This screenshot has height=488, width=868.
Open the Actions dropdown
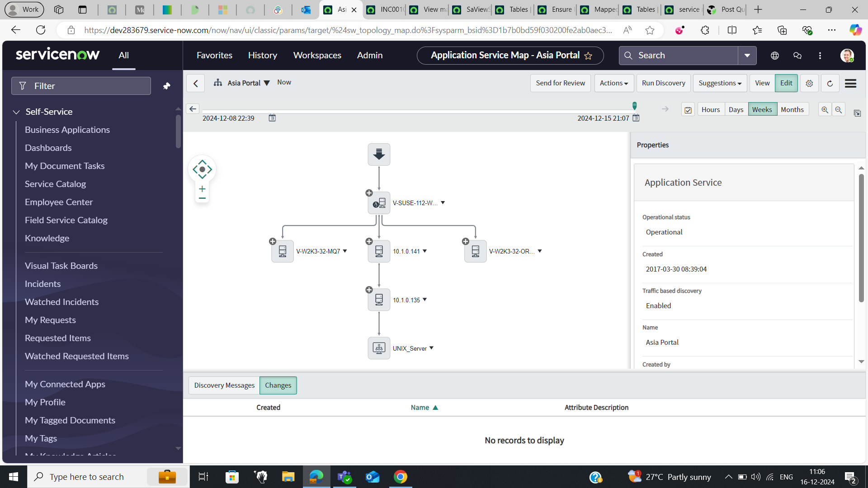pyautogui.click(x=613, y=83)
